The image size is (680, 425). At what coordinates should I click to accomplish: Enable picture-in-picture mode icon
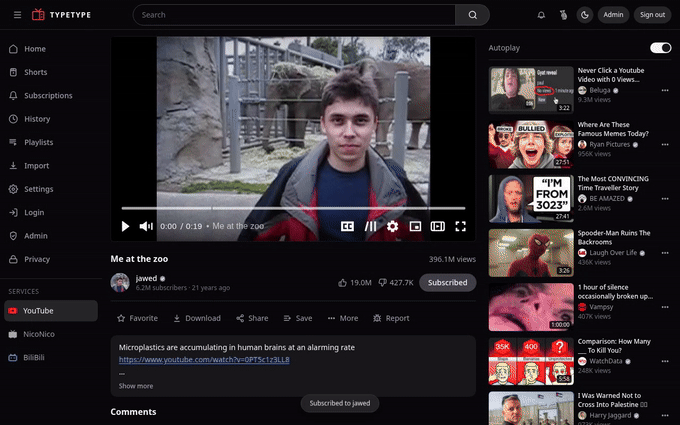pyautogui.click(x=415, y=226)
